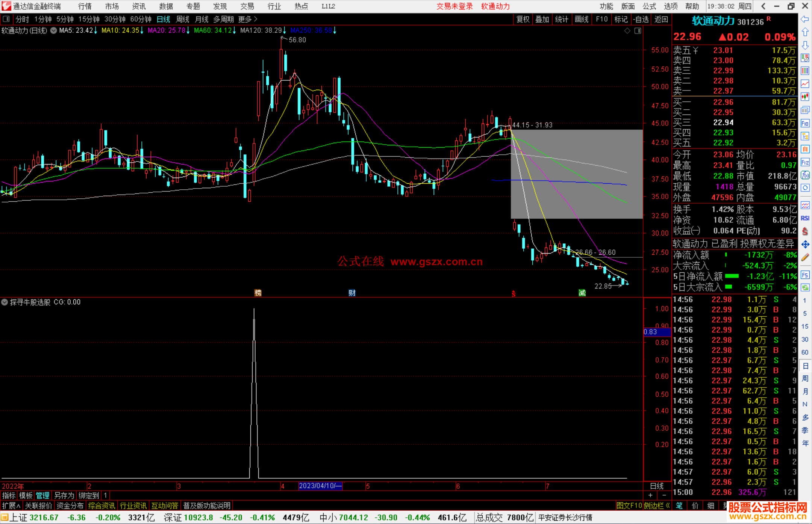Click the plus zoom button under 日线
The width and height of the screenshot is (812, 524).
[x=650, y=495]
